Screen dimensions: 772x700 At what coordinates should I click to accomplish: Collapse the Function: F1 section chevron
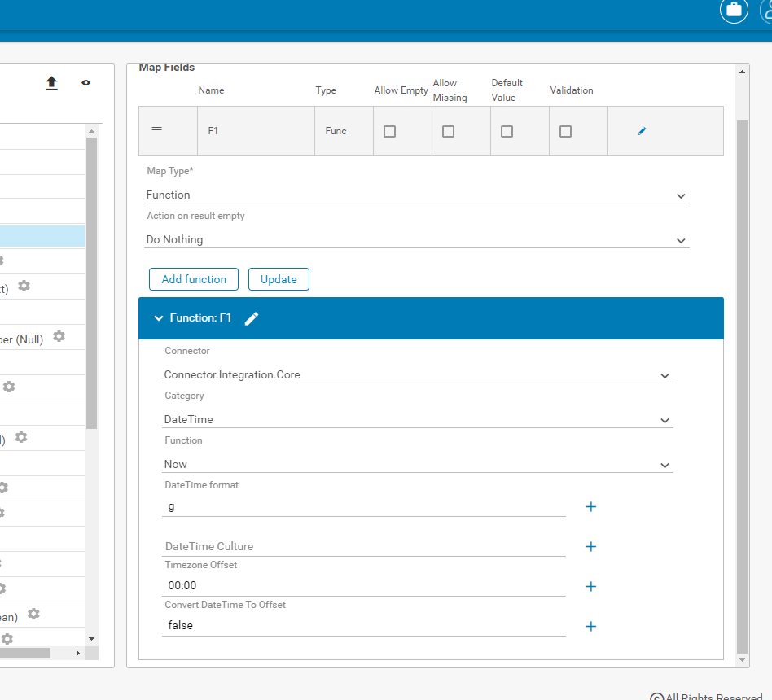pyautogui.click(x=159, y=318)
